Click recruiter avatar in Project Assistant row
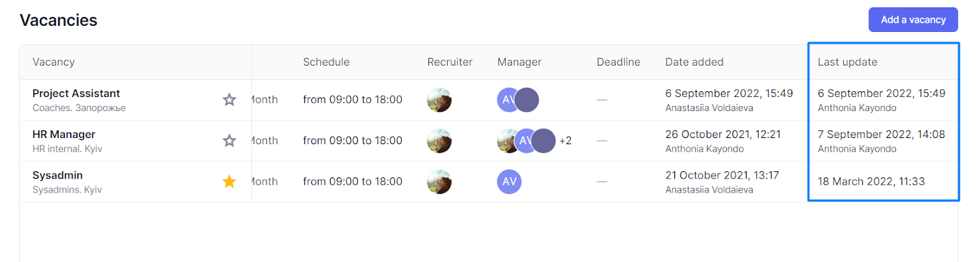Image resolution: width=980 pixels, height=262 pixels. pos(439,99)
